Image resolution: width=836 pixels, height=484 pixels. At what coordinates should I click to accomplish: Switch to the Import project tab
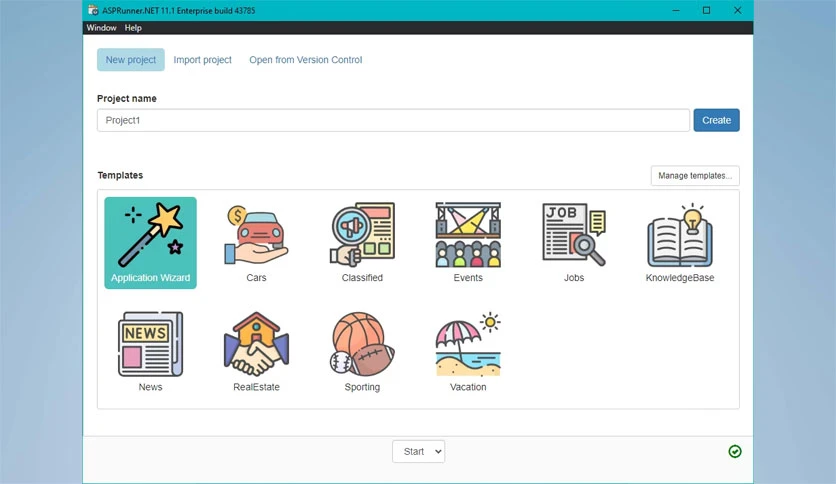(x=203, y=60)
